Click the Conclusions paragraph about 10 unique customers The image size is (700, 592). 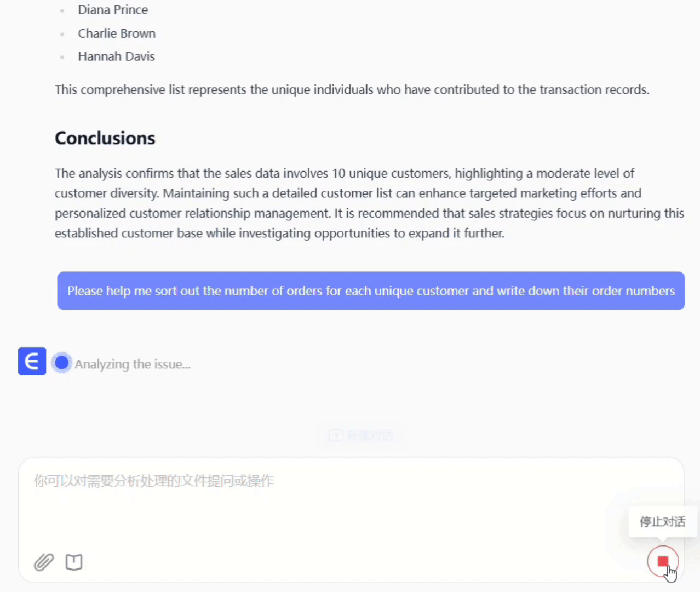click(x=369, y=203)
